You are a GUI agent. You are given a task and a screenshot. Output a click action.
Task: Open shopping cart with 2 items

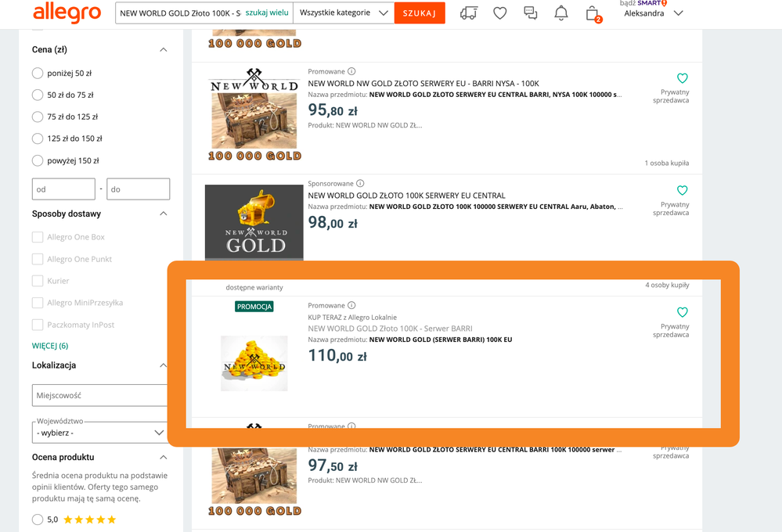click(x=593, y=13)
